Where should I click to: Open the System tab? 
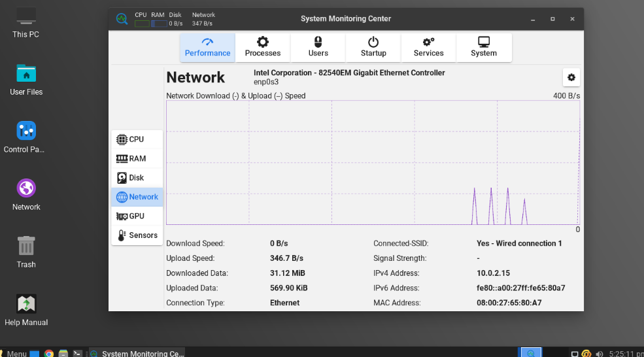click(484, 48)
